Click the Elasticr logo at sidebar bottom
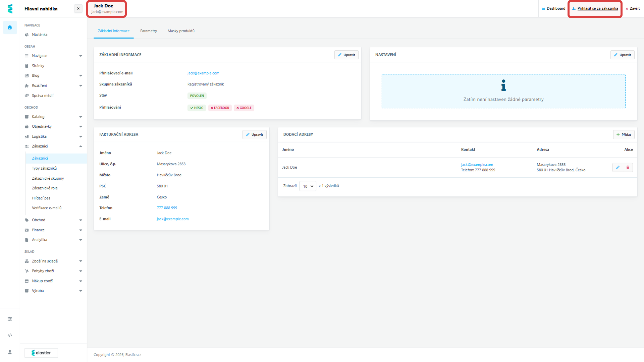The image size is (644, 362). [x=41, y=353]
